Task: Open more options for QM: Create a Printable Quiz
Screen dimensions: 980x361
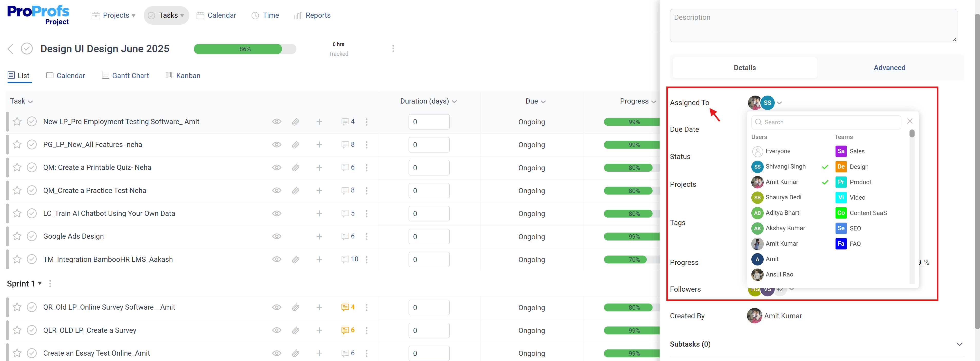Action: point(366,168)
